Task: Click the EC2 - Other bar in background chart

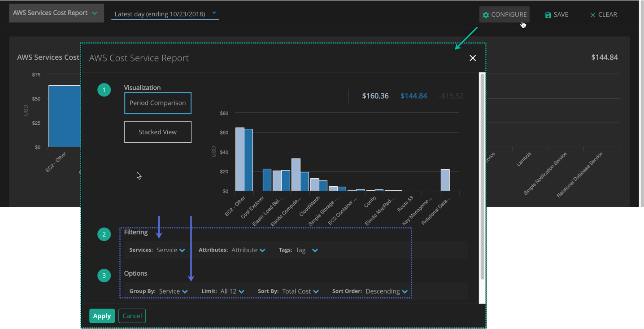Action: pyautogui.click(x=65, y=116)
